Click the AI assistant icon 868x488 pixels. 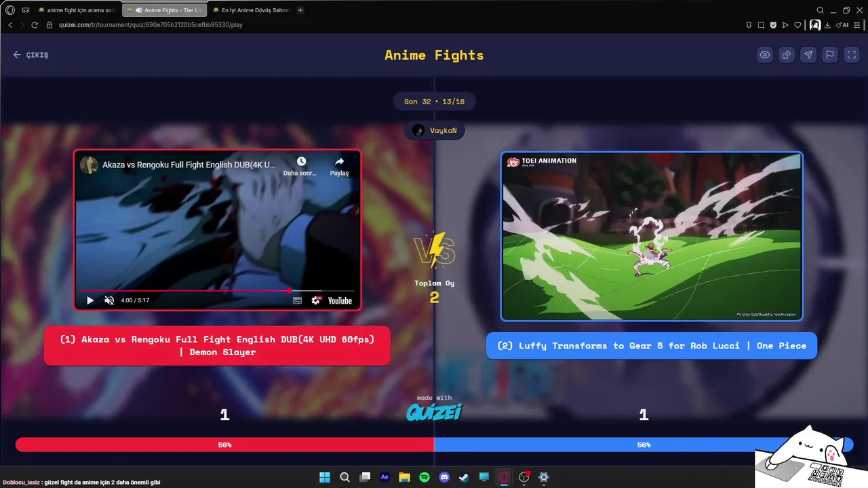[843, 25]
